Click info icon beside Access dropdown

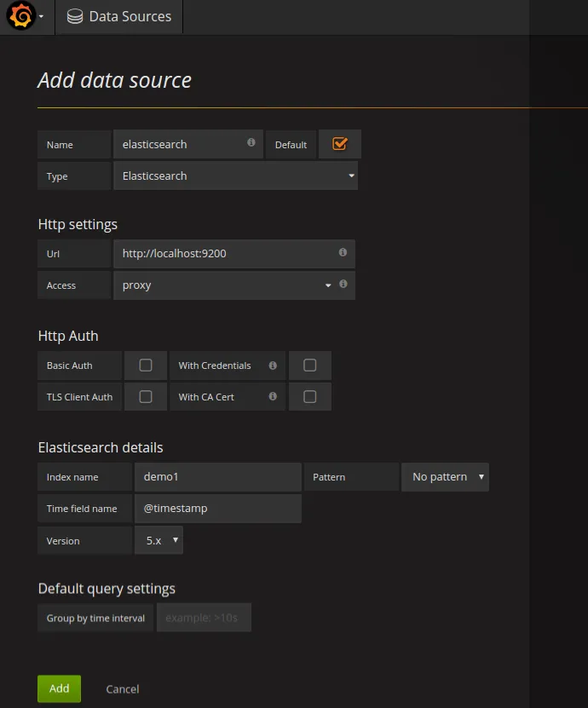[x=343, y=285]
